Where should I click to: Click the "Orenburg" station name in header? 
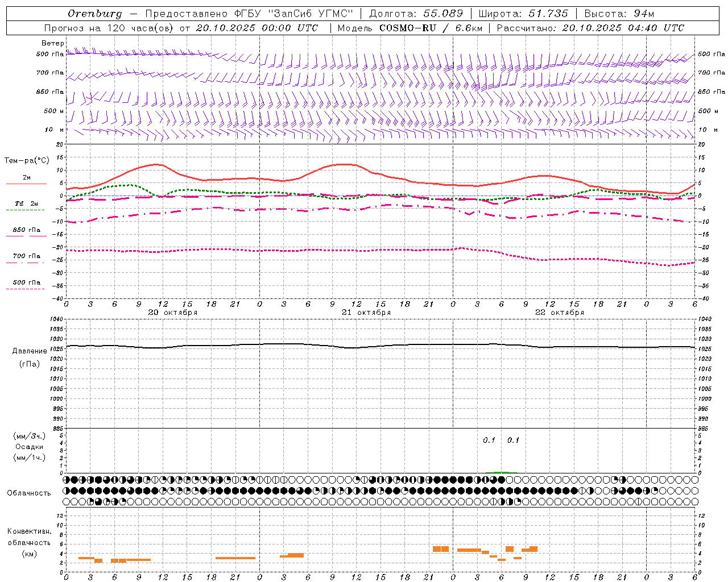[x=94, y=14]
